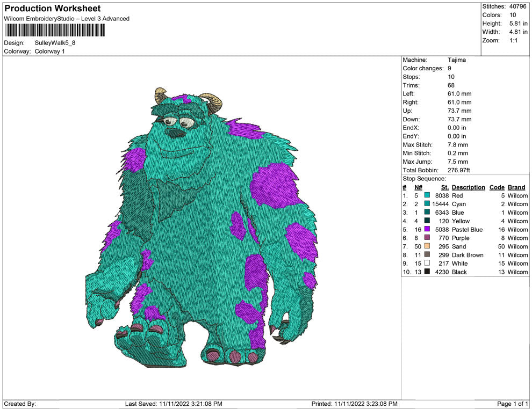Select the Max Stitch value 7.8 mm
The height and width of the screenshot is (409, 532).
click(458, 145)
